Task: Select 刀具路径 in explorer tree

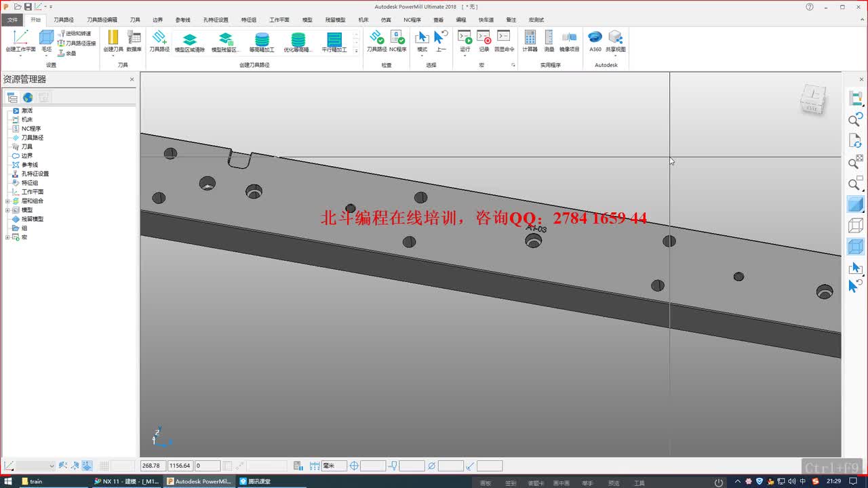Action: click(32, 138)
